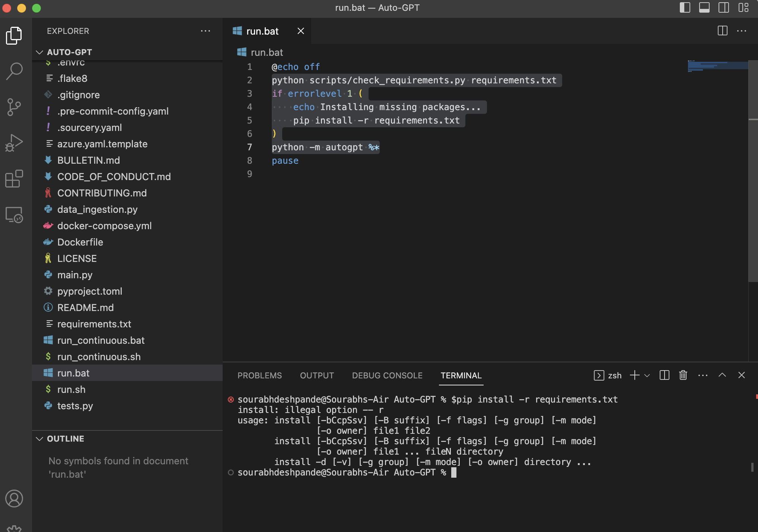Toggle the secondary side bar
The height and width of the screenshot is (532, 758).
point(723,8)
